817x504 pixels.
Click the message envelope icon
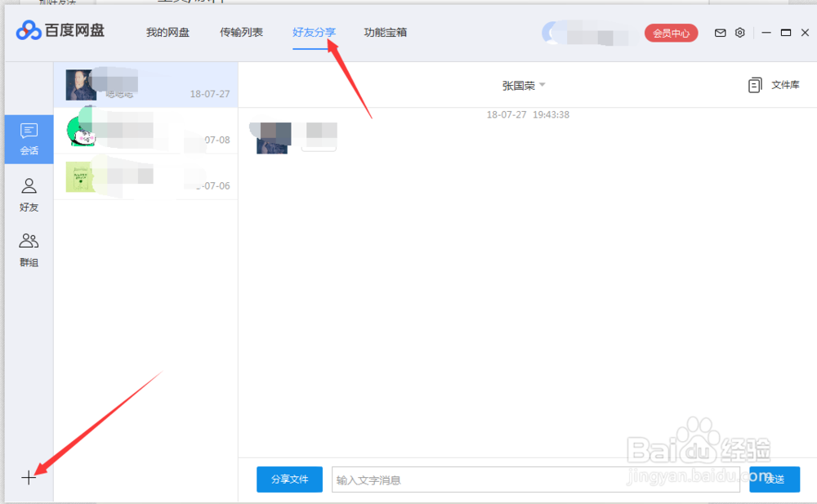point(720,33)
